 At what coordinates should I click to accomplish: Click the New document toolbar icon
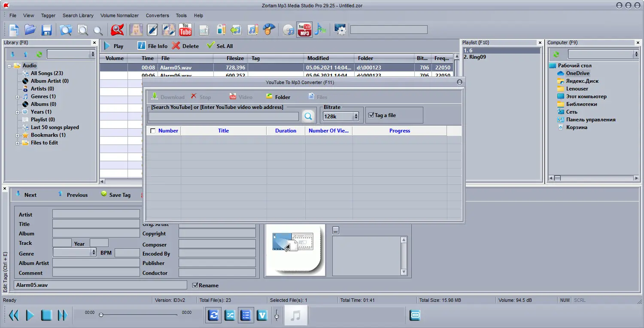tap(14, 30)
